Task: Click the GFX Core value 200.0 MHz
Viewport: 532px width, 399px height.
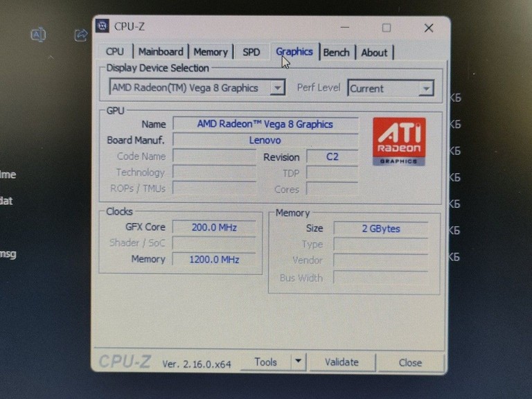Action: tap(215, 227)
